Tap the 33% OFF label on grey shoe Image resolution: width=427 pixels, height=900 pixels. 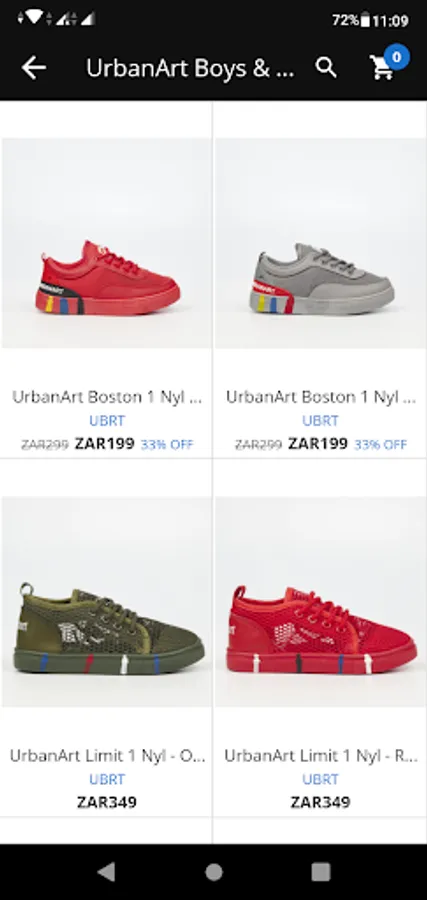(x=381, y=444)
